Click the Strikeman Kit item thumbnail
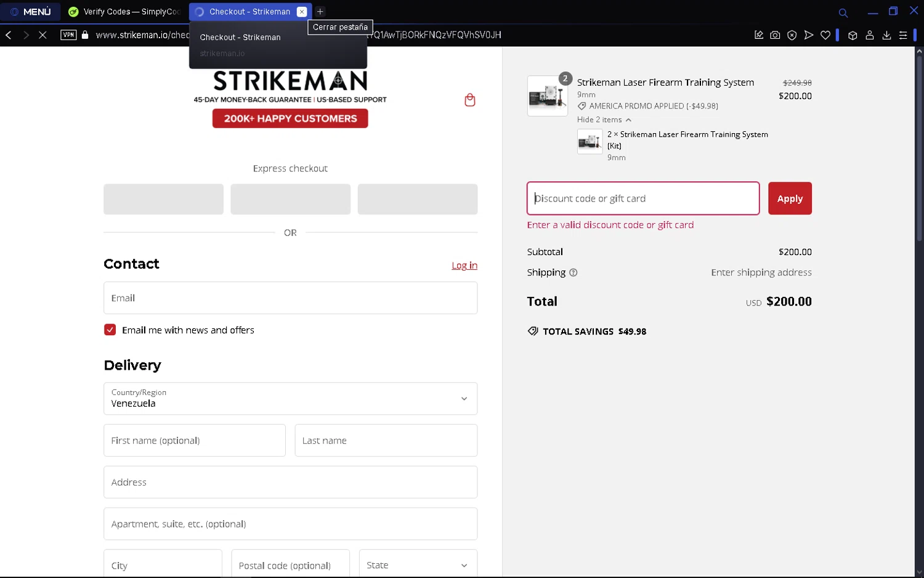This screenshot has height=578, width=924. [590, 142]
